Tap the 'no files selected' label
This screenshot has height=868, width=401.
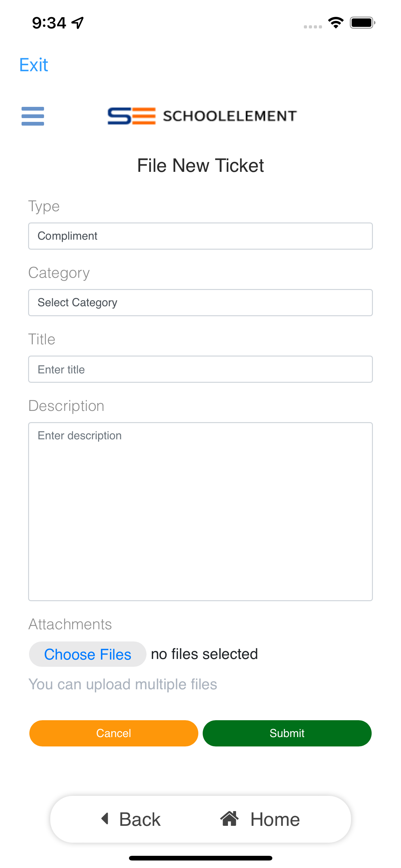click(204, 654)
